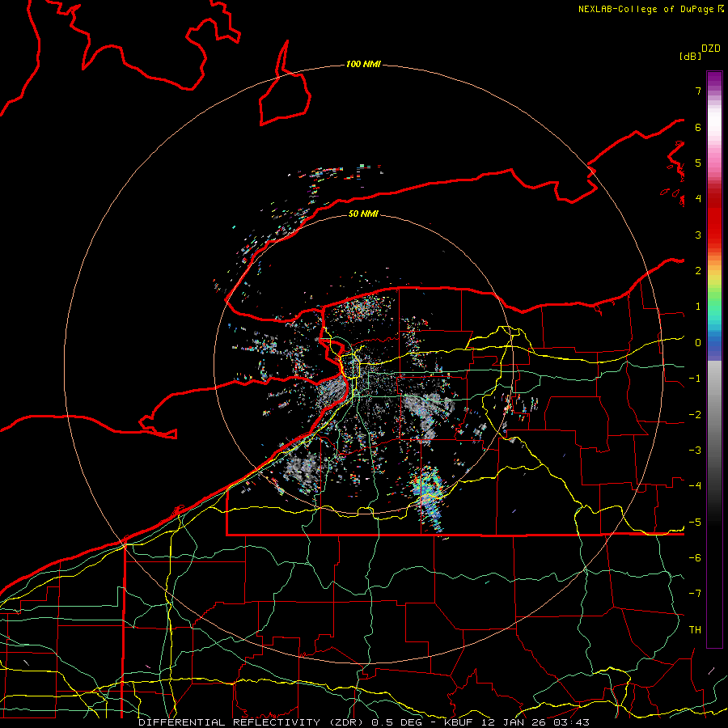Click the -5 dB tick label
The width and height of the screenshot is (728, 728).
(x=695, y=522)
